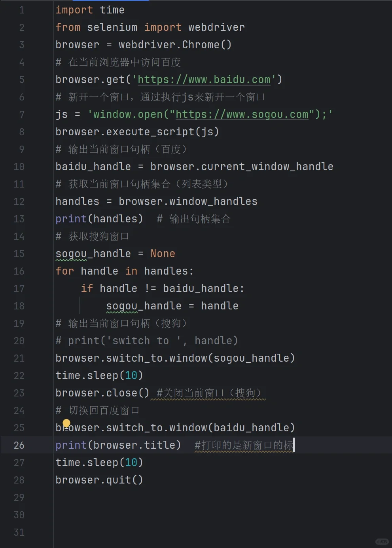Click line number 16 in gutter
This screenshot has width=392, height=548.
19,271
